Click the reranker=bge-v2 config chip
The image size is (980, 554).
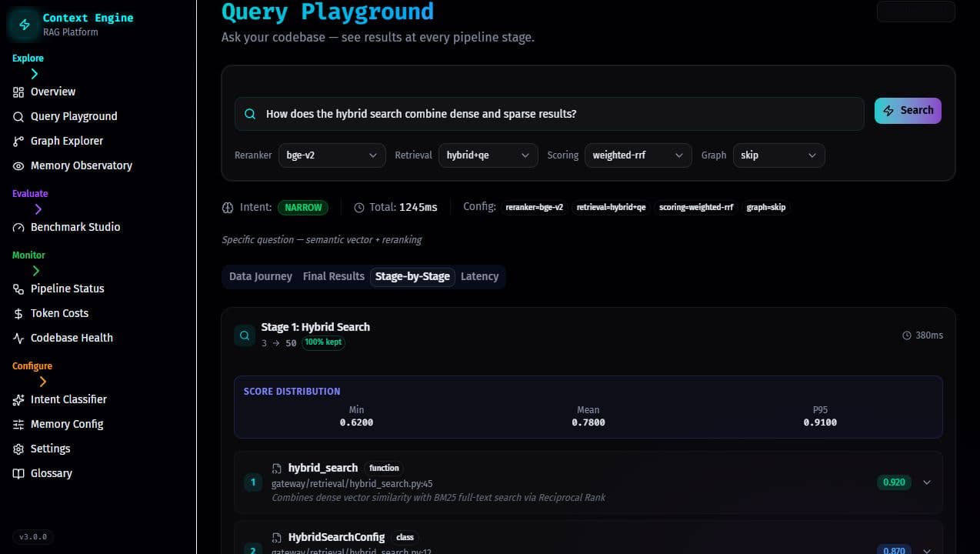pyautogui.click(x=535, y=208)
